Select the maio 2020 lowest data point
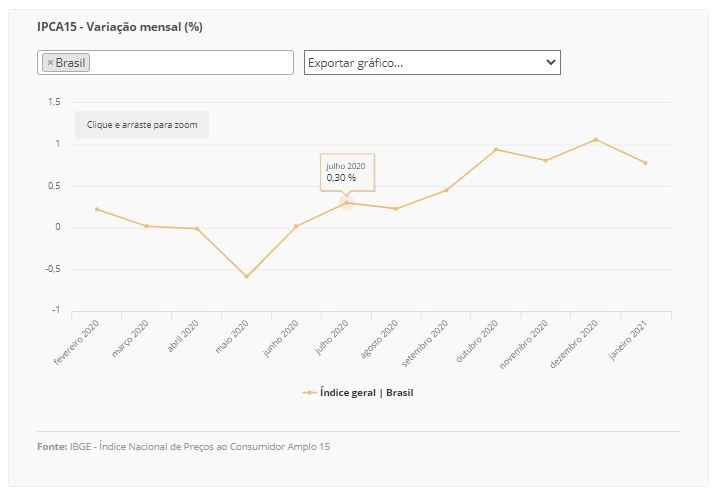The image size is (714, 494). 246,276
